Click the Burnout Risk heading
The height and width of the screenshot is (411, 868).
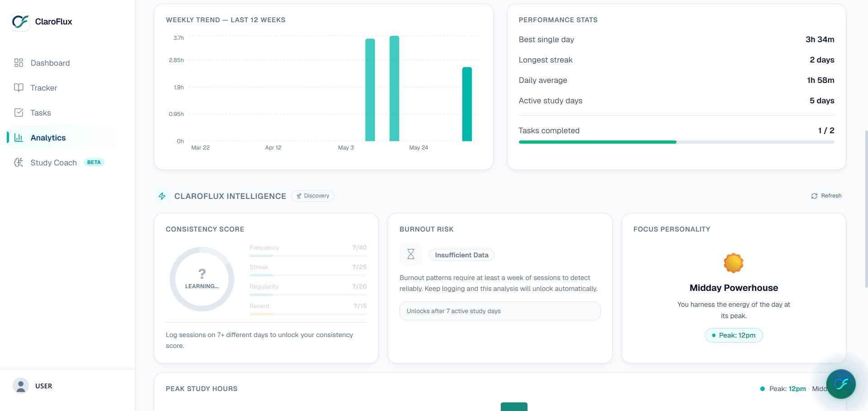click(x=426, y=229)
